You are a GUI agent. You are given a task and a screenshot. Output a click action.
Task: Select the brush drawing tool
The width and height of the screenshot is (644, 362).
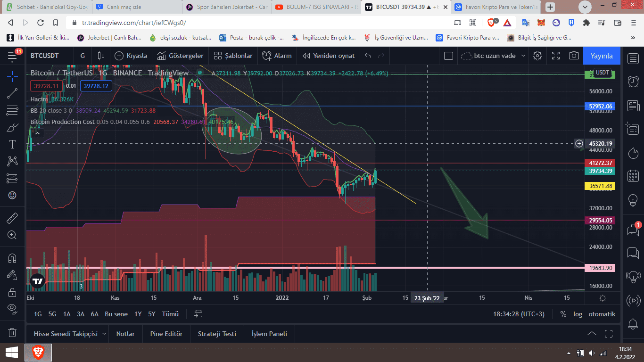tap(13, 128)
